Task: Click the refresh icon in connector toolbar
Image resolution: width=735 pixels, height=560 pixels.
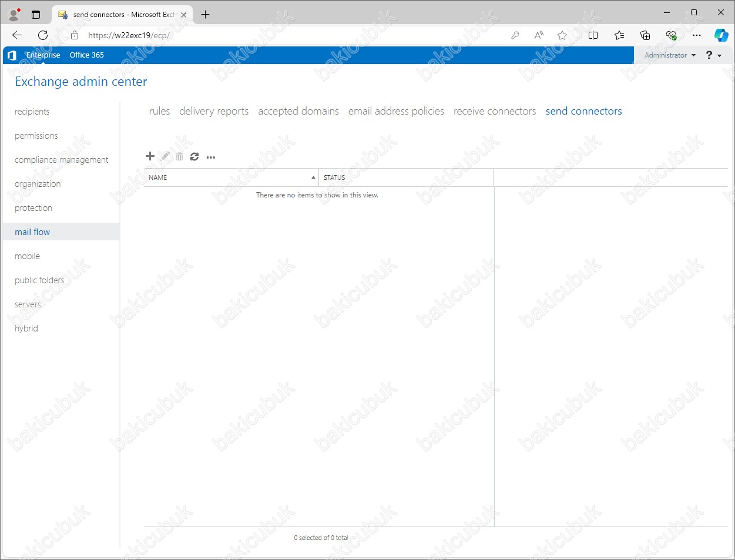Action: (194, 156)
